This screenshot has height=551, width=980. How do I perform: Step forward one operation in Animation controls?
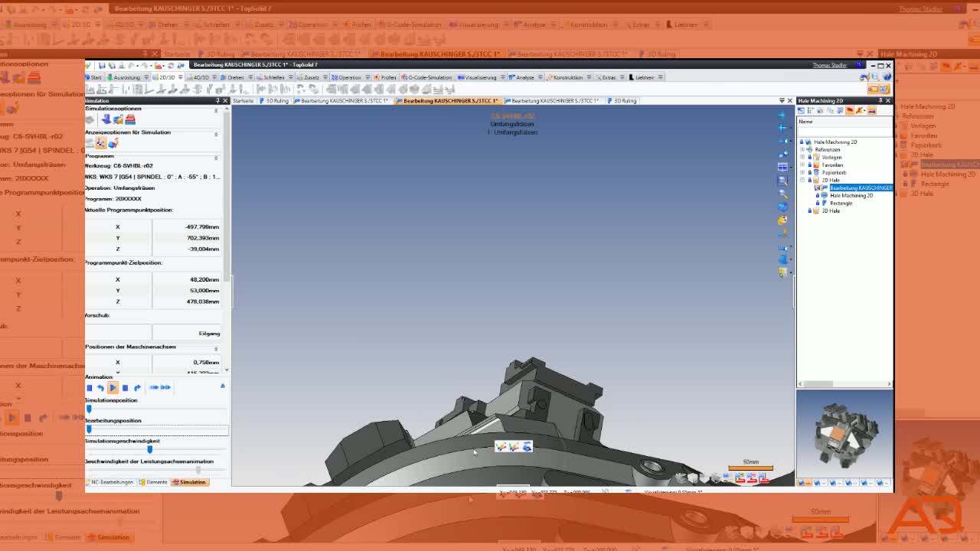[x=137, y=388]
